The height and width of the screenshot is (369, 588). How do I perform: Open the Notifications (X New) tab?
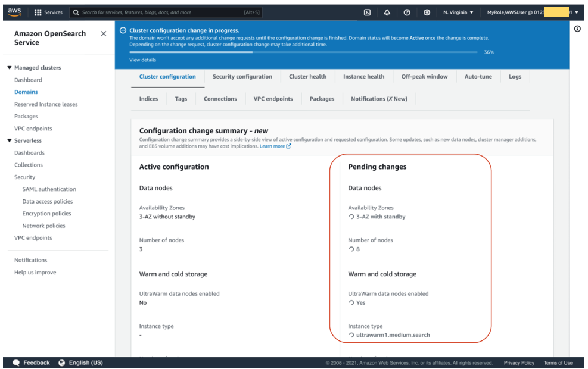pyautogui.click(x=379, y=99)
